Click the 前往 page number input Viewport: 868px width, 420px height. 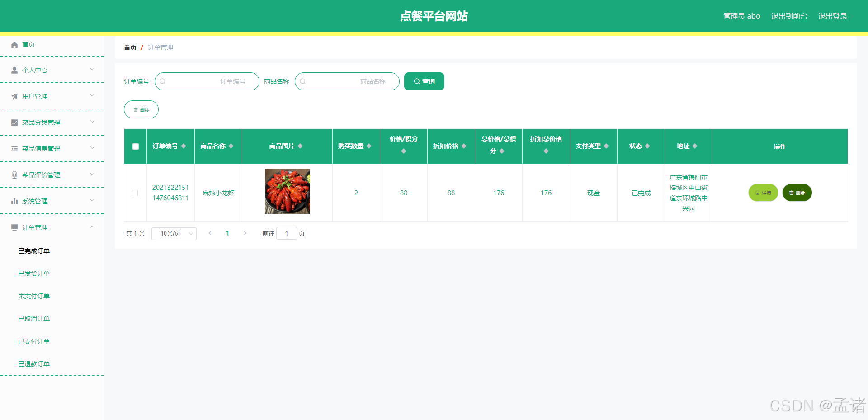tap(287, 233)
